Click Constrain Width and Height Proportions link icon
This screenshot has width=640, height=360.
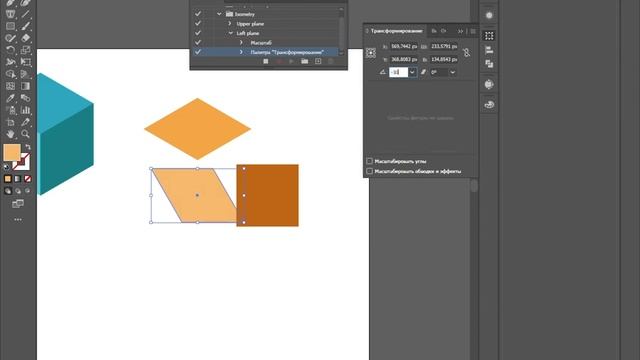tap(467, 53)
